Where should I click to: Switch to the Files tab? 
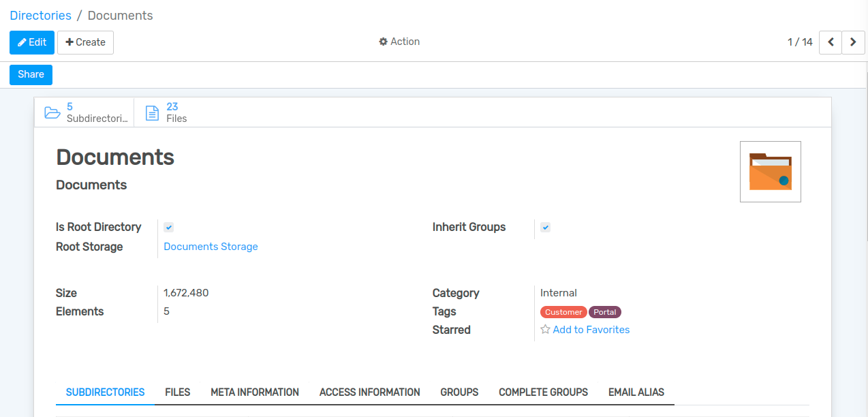[x=177, y=392]
